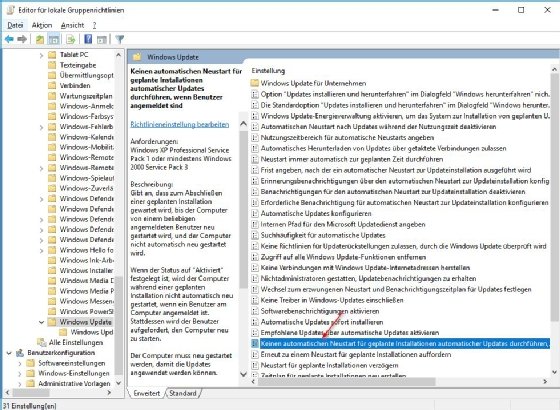Click the Windows Update header folder icon
This screenshot has height=410, width=560.
(x=137, y=57)
